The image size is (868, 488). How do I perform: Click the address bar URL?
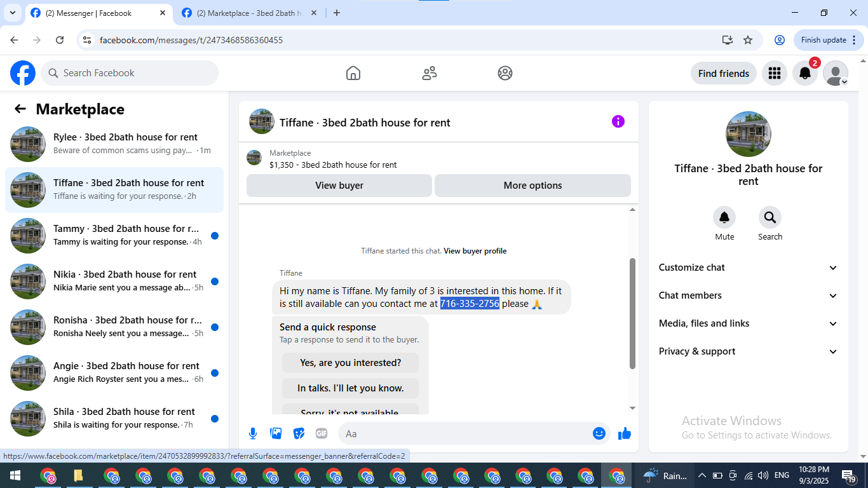pos(191,40)
